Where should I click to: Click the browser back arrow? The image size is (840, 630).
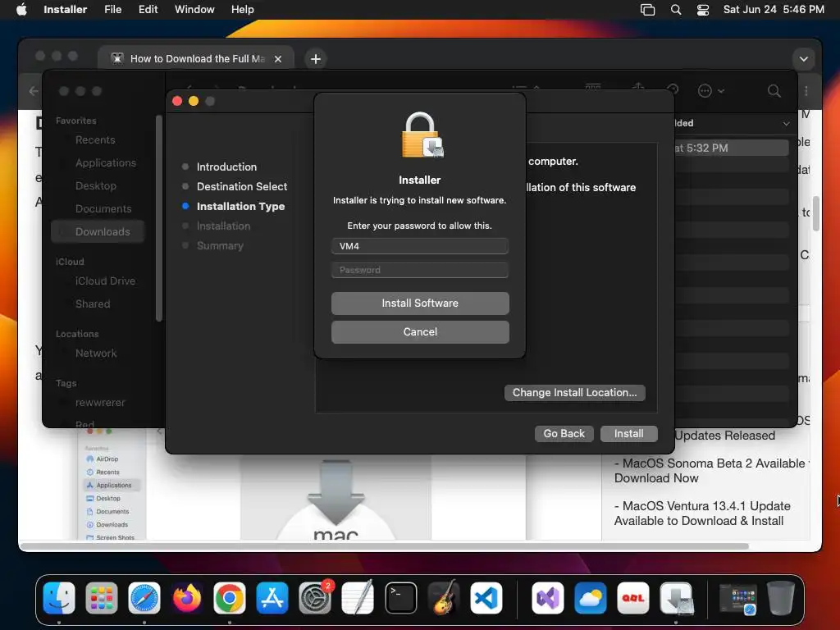coord(33,91)
